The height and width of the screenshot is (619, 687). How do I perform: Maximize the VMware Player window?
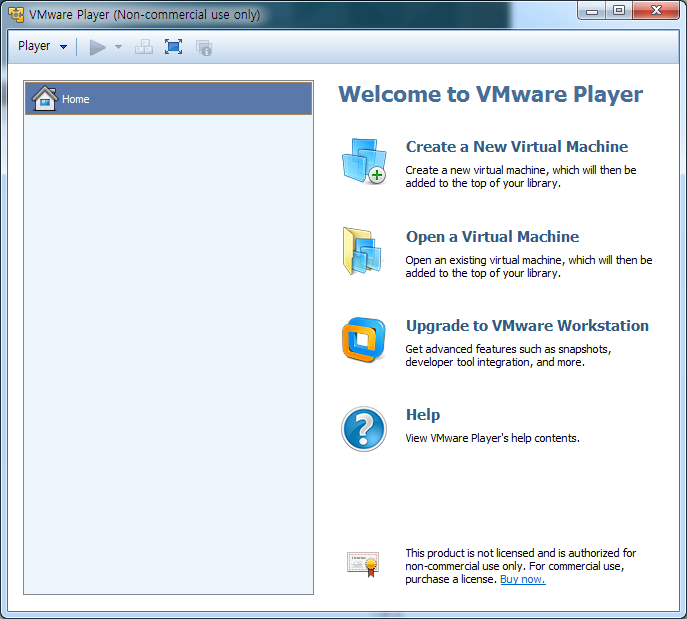coord(619,11)
